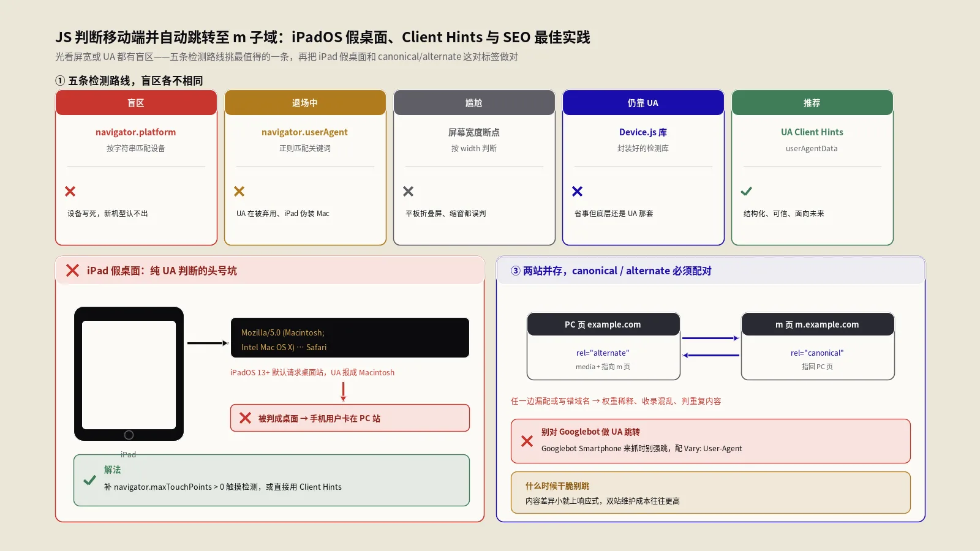Click the text 结构化、可信、面向未来

(x=784, y=214)
